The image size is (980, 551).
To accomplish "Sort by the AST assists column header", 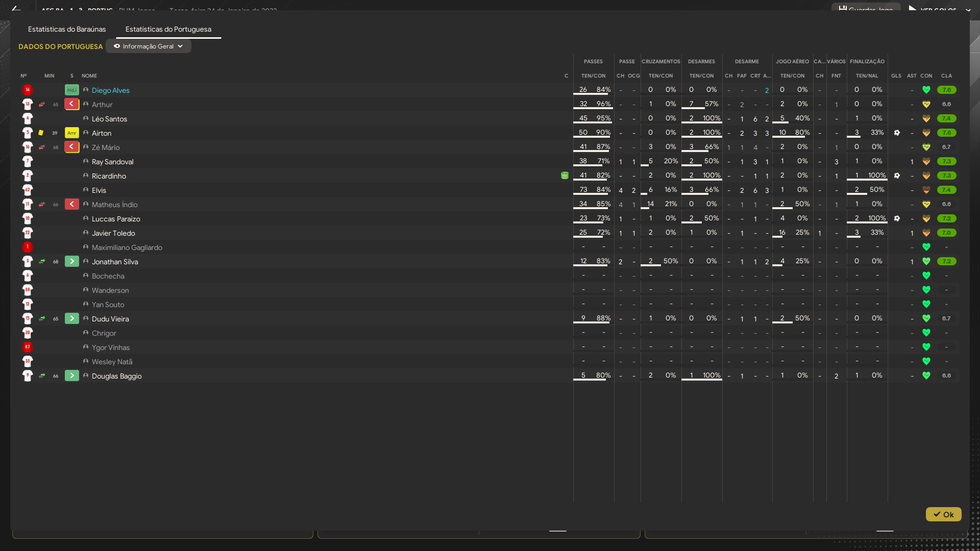I will [912, 76].
